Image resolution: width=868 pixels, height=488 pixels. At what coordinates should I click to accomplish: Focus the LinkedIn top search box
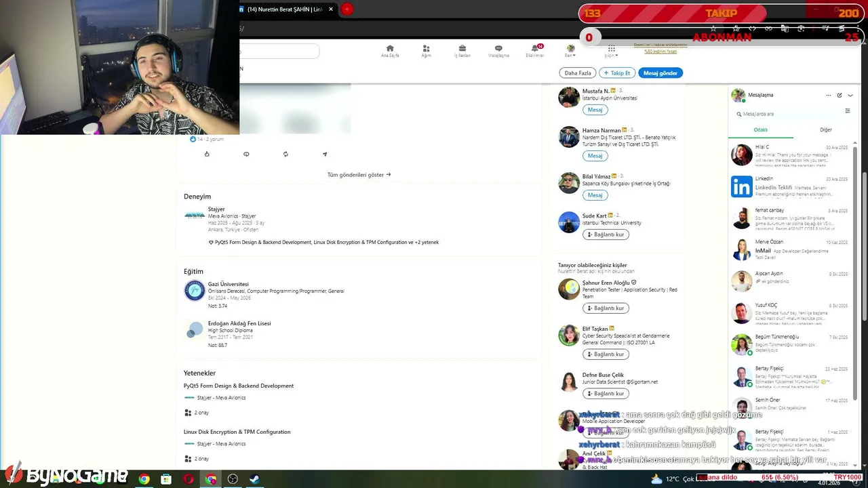[279, 52]
